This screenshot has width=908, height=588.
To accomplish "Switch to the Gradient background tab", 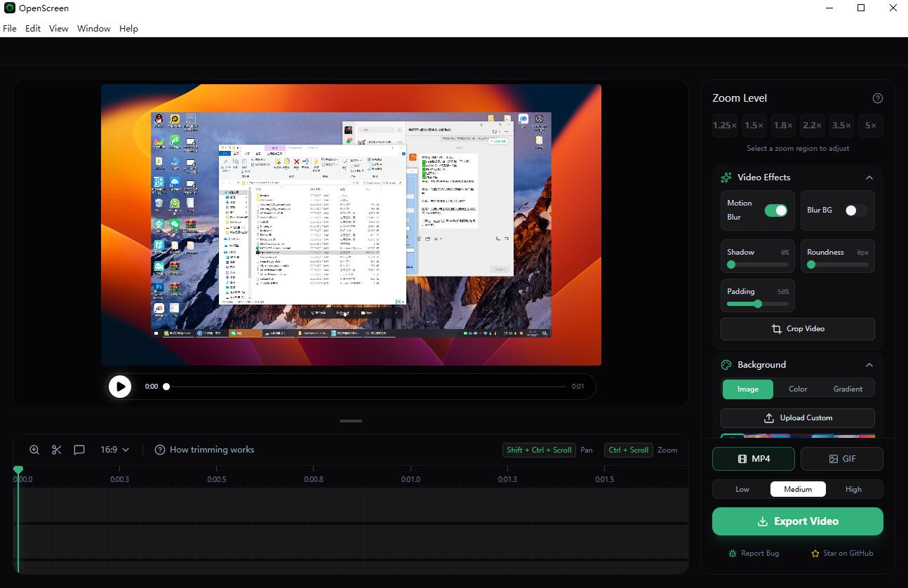I will click(x=848, y=388).
